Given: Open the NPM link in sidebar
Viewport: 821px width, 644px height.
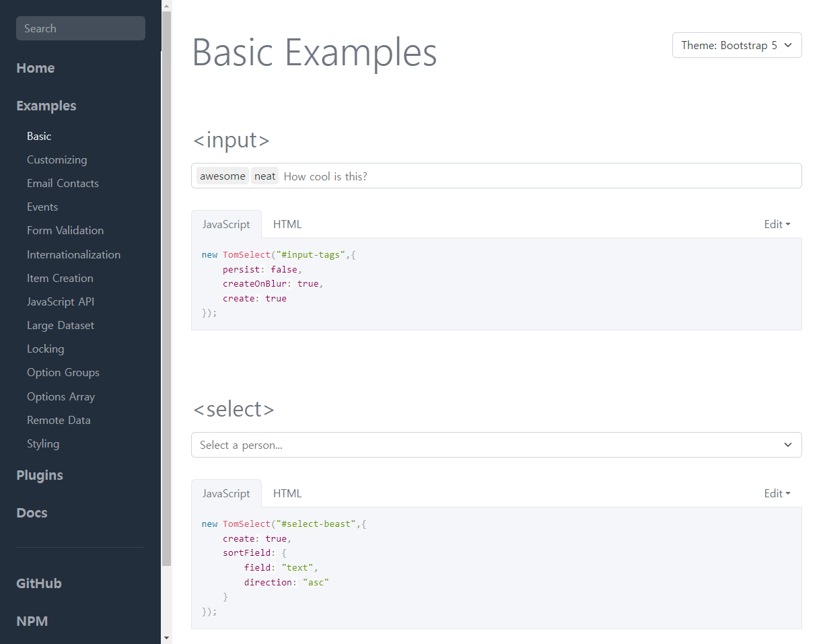Looking at the screenshot, I should point(32,621).
